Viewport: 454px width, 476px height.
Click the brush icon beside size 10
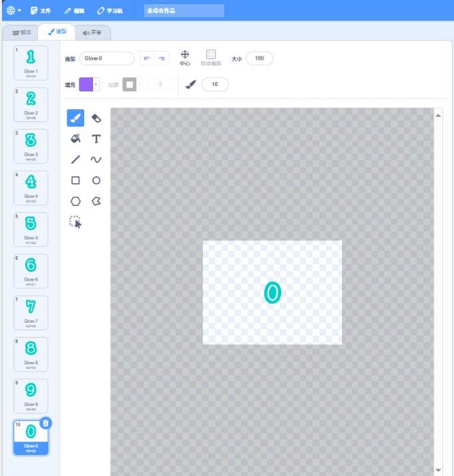coord(191,84)
